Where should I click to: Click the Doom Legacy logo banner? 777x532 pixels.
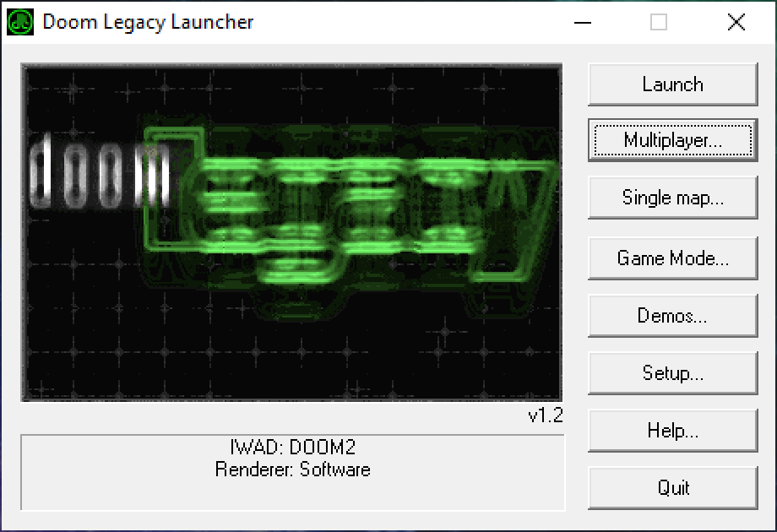[291, 232]
